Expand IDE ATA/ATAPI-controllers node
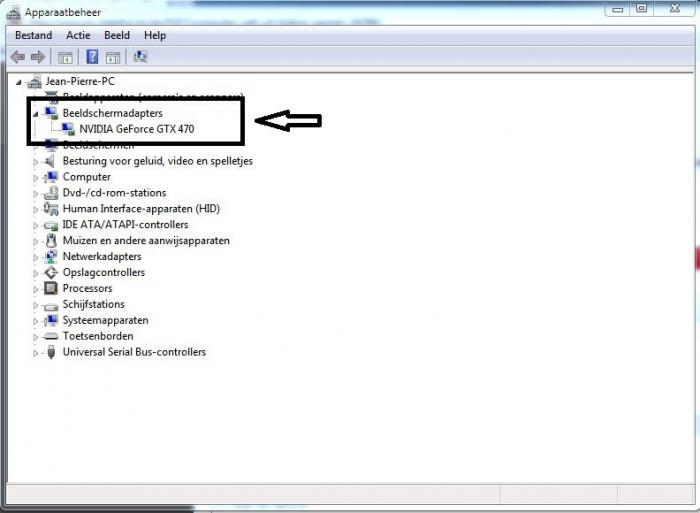This screenshot has height=513, width=700. coord(36,225)
